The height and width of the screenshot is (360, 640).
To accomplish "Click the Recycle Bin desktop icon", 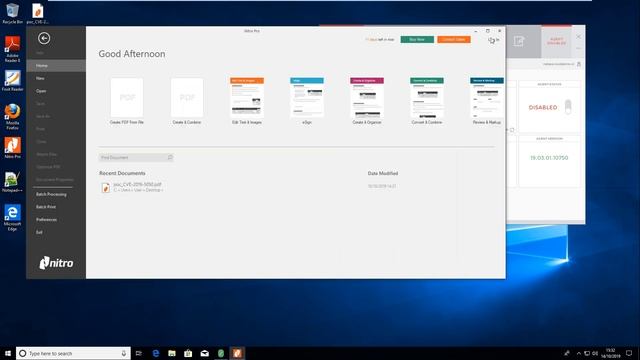I will tap(12, 13).
